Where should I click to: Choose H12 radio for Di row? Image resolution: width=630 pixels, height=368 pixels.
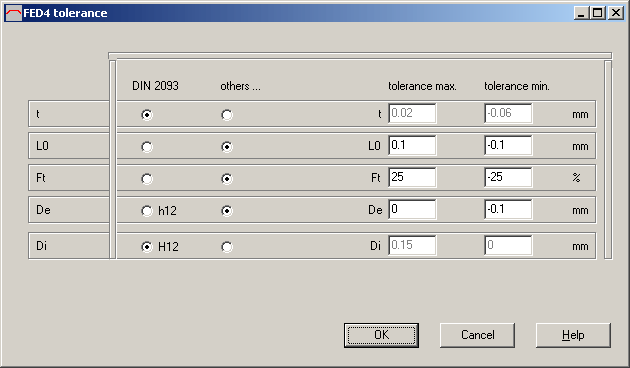click(160, 246)
